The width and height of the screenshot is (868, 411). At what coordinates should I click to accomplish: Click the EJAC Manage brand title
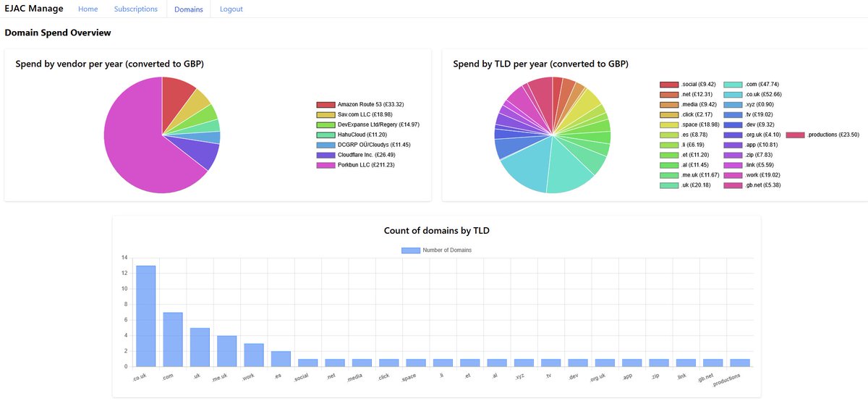(34, 9)
